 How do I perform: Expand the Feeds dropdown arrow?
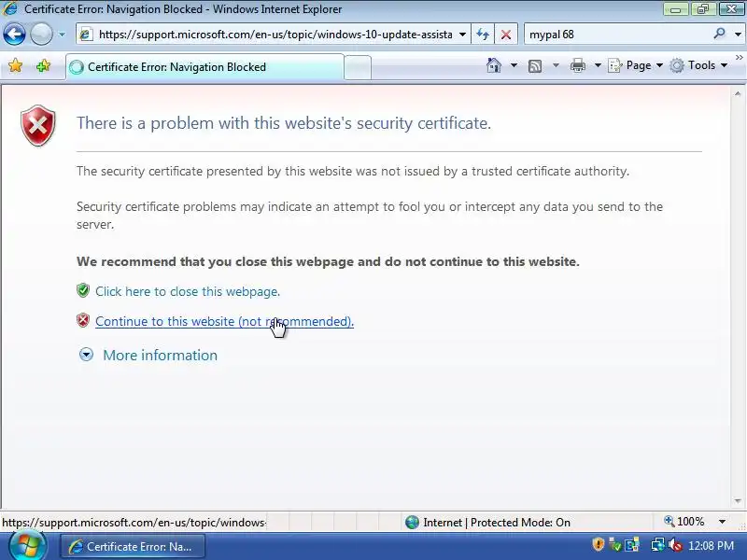pos(556,65)
